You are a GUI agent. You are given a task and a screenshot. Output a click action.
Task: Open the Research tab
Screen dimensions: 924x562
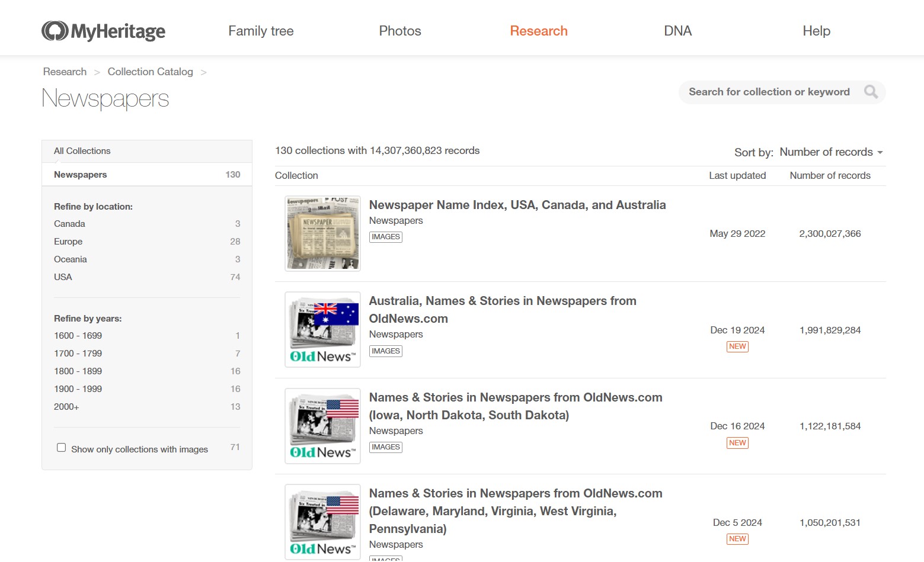[x=539, y=31]
